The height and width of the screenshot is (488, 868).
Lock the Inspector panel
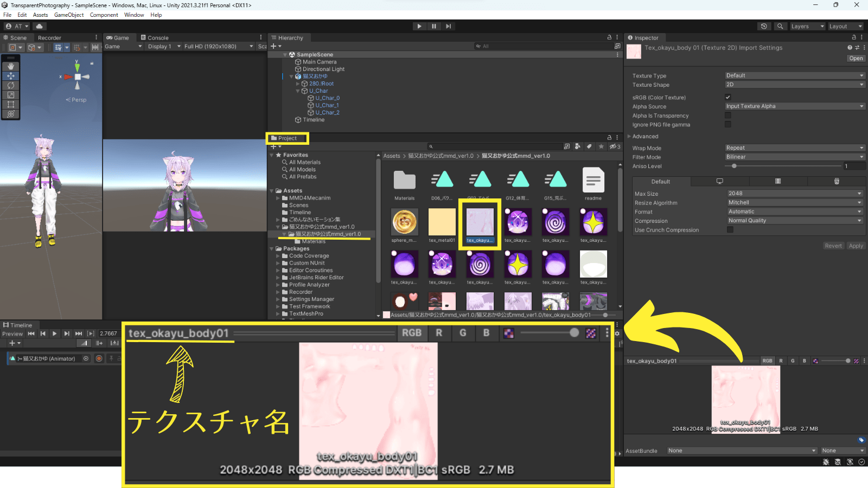coord(854,37)
